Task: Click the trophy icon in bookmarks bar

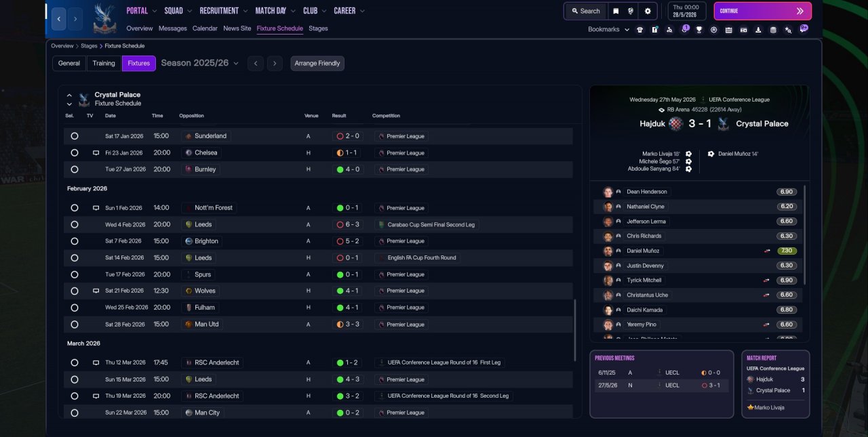Action: tap(698, 30)
